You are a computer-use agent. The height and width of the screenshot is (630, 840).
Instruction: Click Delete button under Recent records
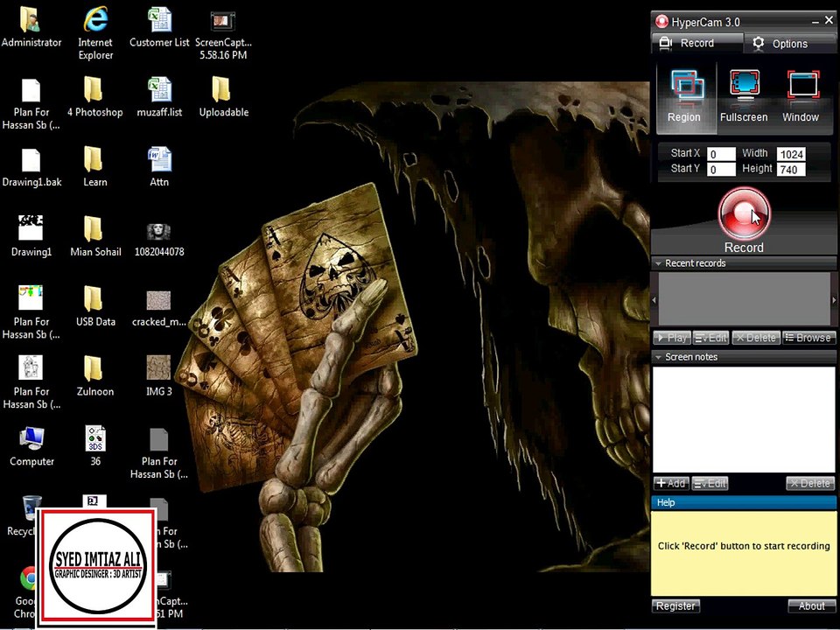pos(756,338)
